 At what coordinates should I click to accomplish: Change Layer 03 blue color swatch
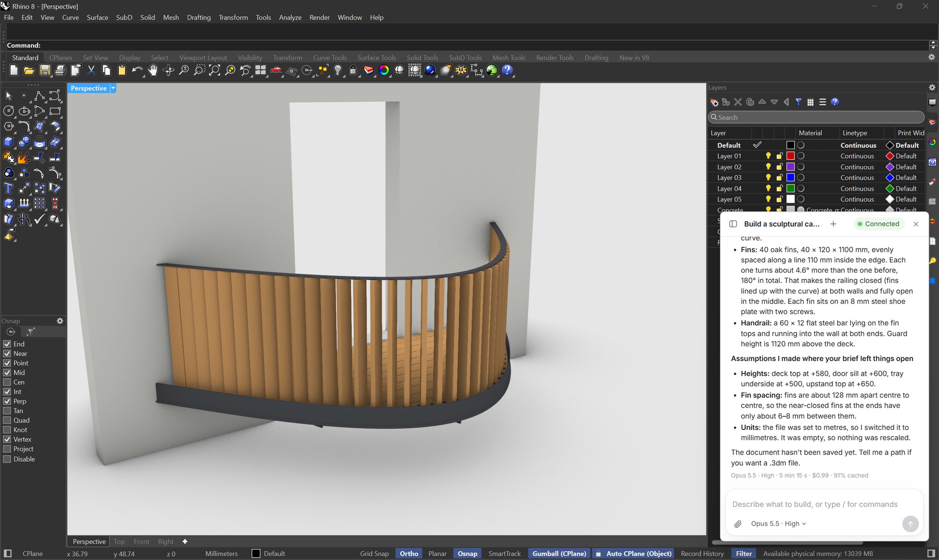(790, 178)
